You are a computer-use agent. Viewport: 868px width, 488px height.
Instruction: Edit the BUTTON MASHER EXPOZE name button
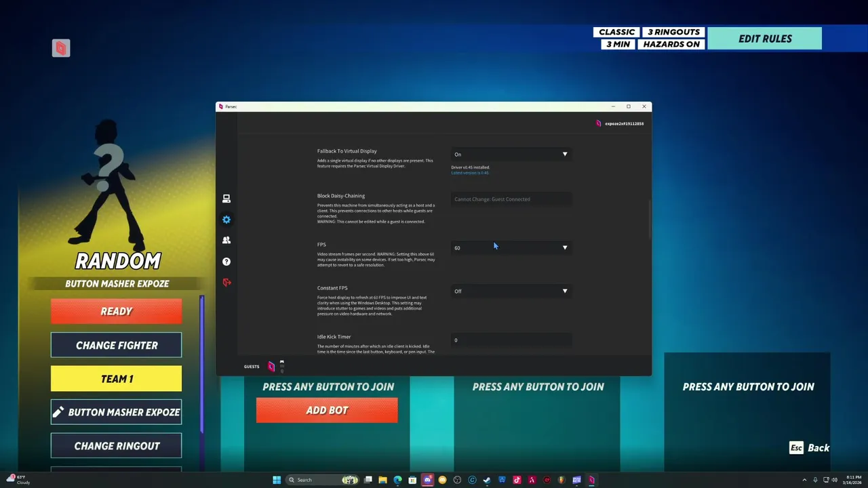[x=116, y=412]
